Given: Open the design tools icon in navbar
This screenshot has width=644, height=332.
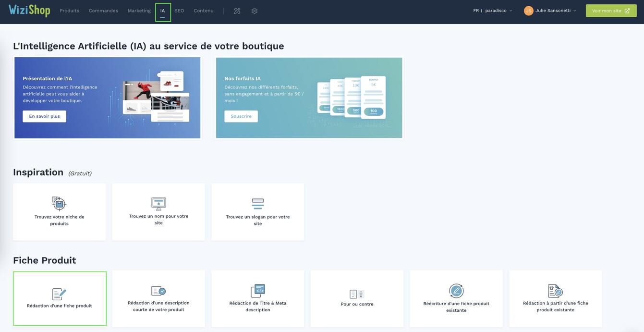Looking at the screenshot, I should pyautogui.click(x=237, y=11).
